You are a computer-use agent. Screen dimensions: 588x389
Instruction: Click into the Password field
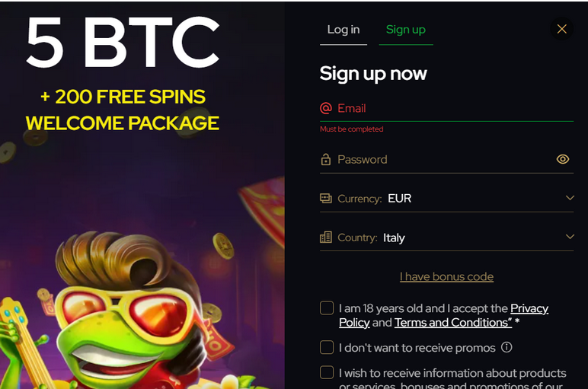click(x=442, y=160)
